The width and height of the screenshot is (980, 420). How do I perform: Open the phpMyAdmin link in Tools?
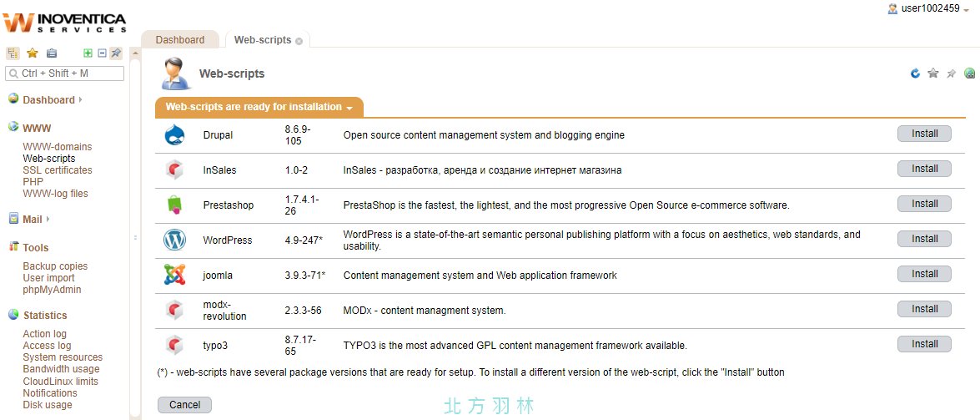pyautogui.click(x=52, y=290)
